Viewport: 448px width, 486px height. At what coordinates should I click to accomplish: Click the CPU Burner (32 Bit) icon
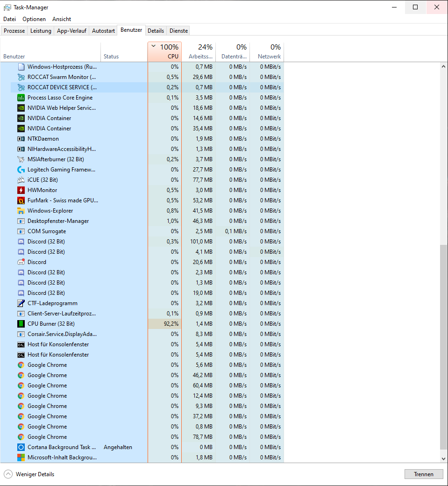pos(21,324)
